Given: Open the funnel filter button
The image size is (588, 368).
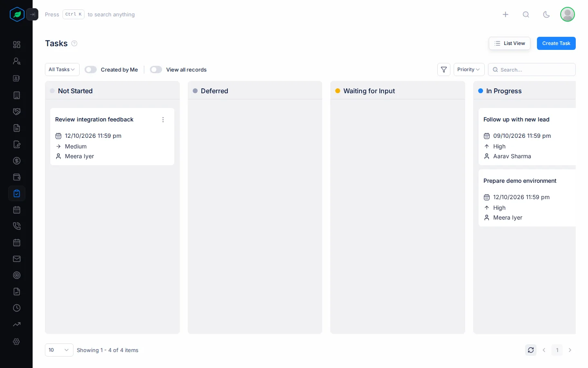Looking at the screenshot, I should [x=444, y=70].
